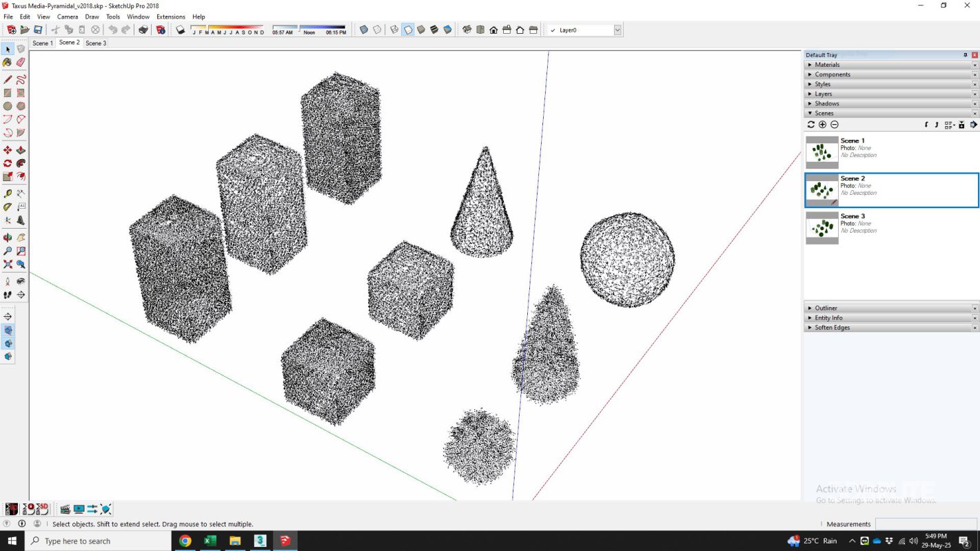This screenshot has width=980, height=551.
Task: Click the Zoom Extents tool
Action: tap(8, 264)
